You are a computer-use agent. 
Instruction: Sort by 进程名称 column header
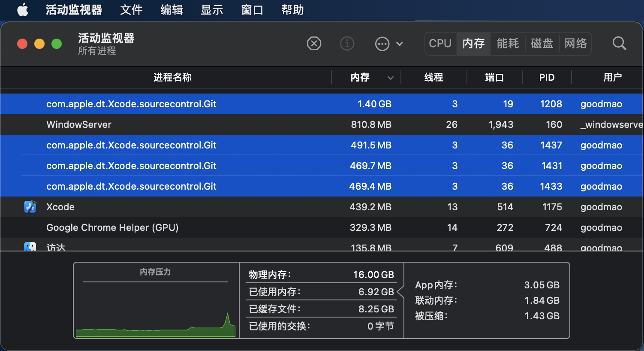coord(172,77)
